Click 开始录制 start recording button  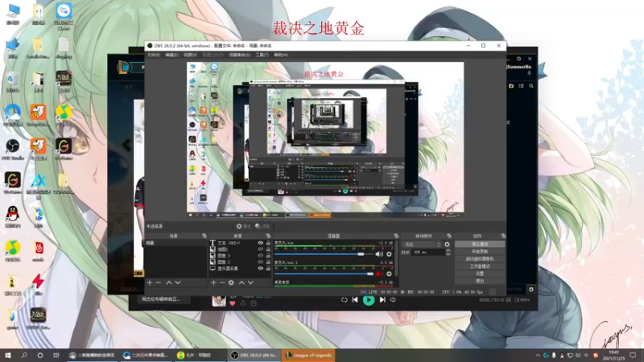point(480,252)
